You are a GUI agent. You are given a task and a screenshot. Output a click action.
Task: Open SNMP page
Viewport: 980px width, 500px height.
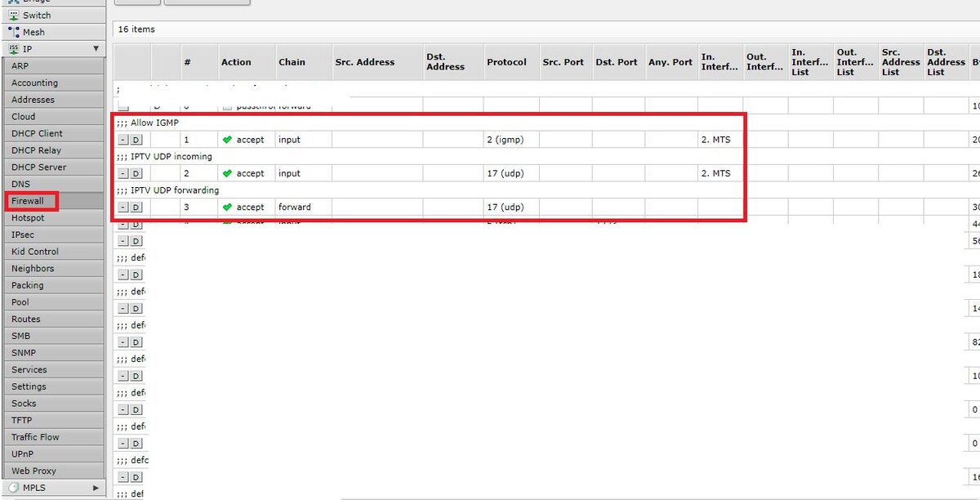coord(54,353)
